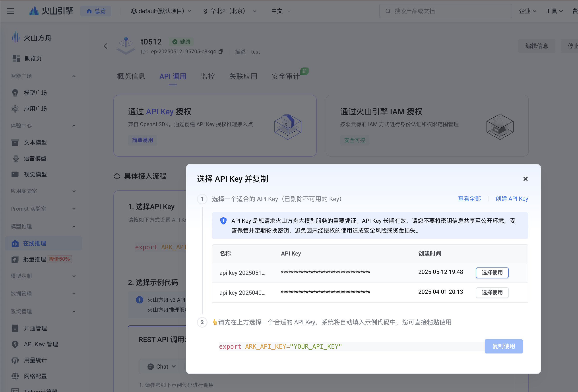Click the back arrow beside t0512
Screen dimensions: 578x392
106,46
